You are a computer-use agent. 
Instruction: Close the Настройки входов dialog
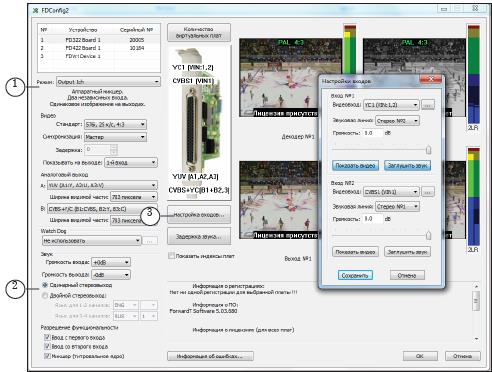click(x=430, y=80)
